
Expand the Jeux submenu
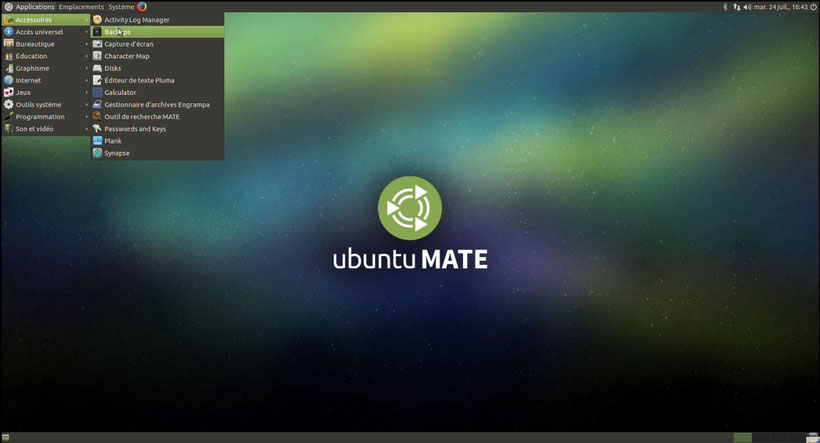(x=46, y=92)
